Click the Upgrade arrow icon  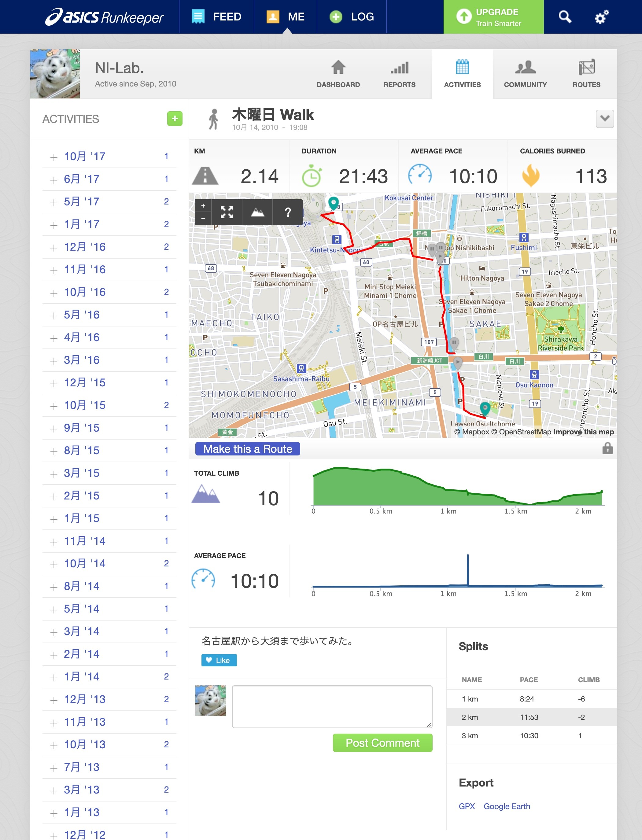(x=463, y=17)
